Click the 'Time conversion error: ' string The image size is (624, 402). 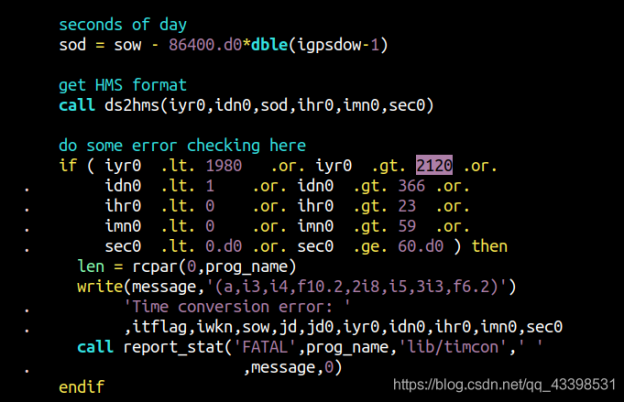click(x=236, y=307)
